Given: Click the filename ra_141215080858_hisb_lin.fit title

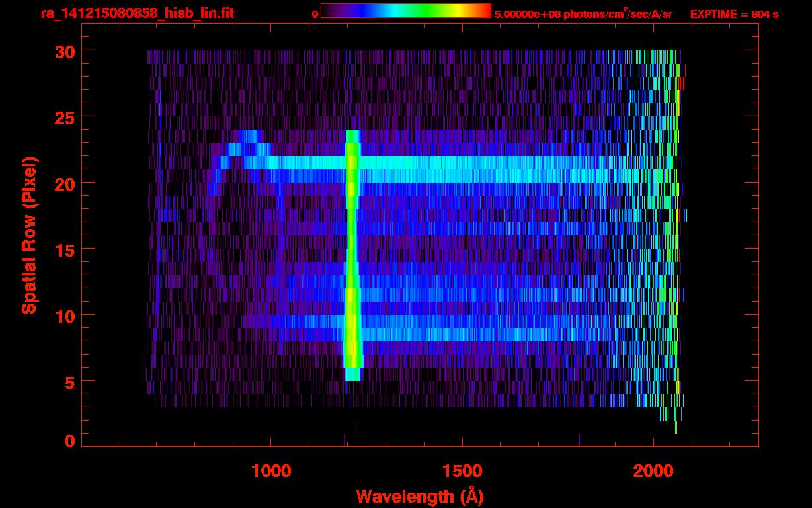Looking at the screenshot, I should pyautogui.click(x=138, y=13).
